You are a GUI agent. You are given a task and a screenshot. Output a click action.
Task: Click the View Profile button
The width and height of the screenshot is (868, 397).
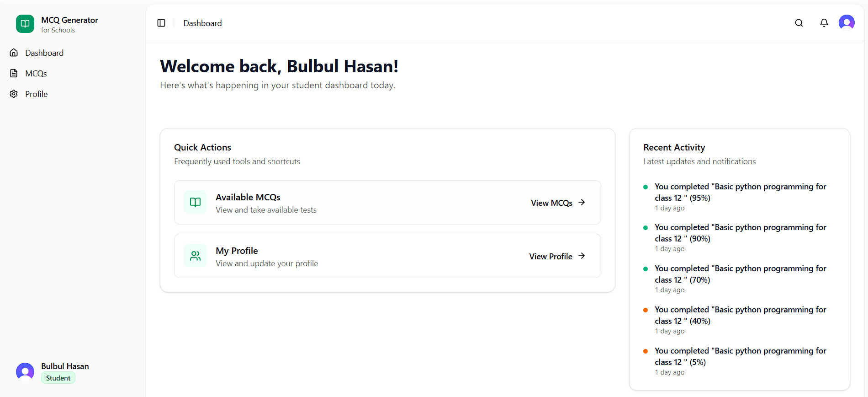point(551,256)
